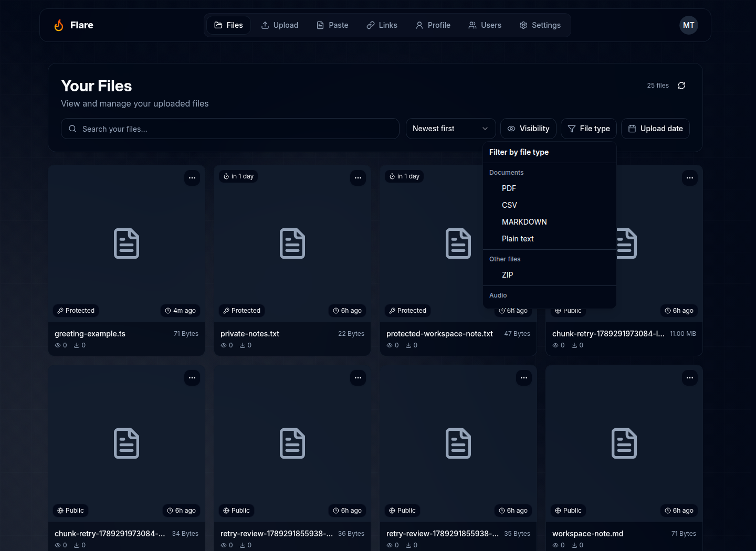Click private-notes.txt document thumbnail icon
Screen dimensions: 756x551
pyautogui.click(x=292, y=243)
